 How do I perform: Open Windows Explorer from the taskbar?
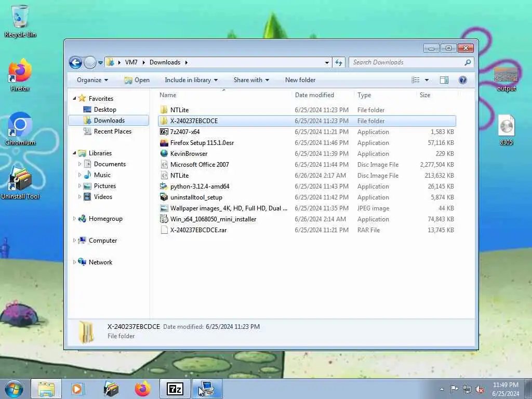(46, 389)
